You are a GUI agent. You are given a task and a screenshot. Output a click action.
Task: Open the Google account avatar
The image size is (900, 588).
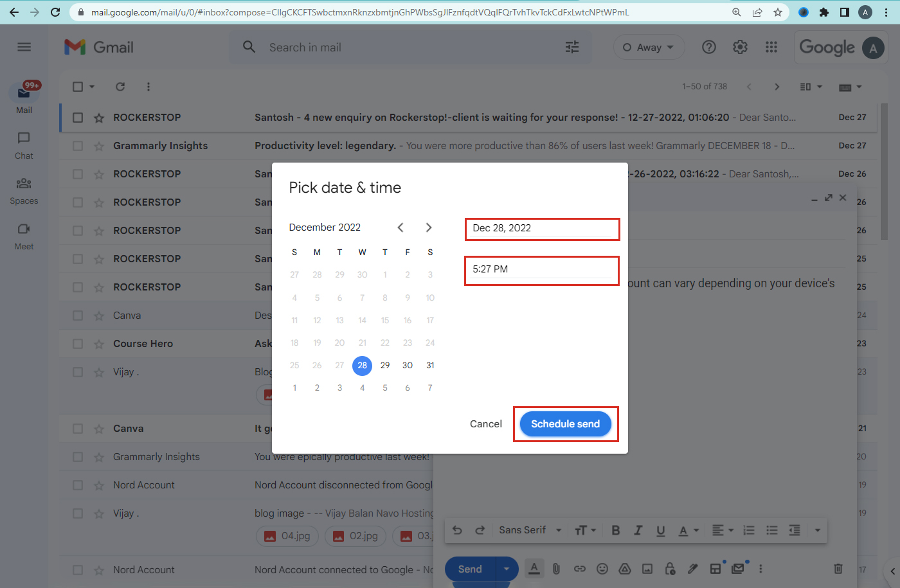(873, 48)
